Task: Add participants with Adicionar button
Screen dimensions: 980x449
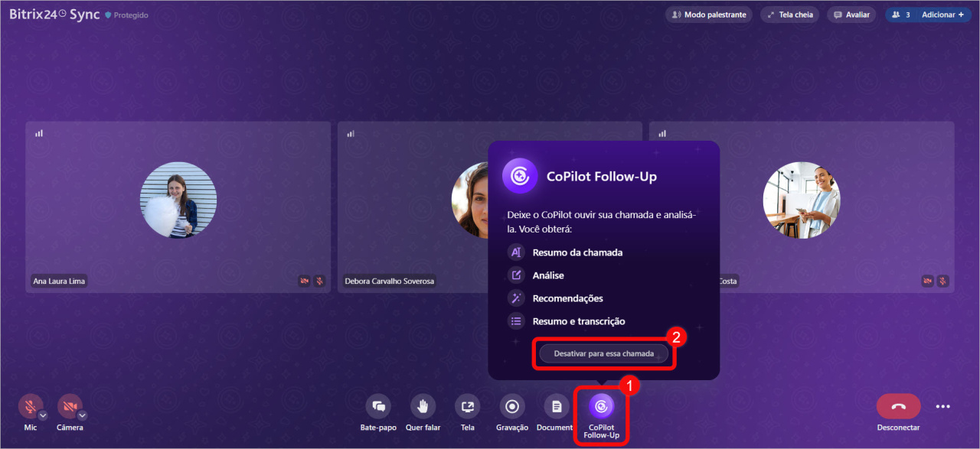Action: click(x=942, y=15)
